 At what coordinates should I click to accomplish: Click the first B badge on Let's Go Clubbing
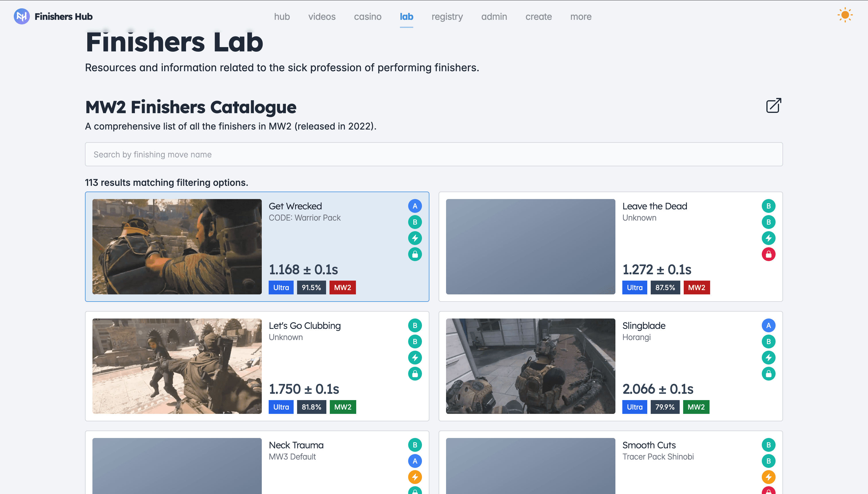click(x=415, y=325)
